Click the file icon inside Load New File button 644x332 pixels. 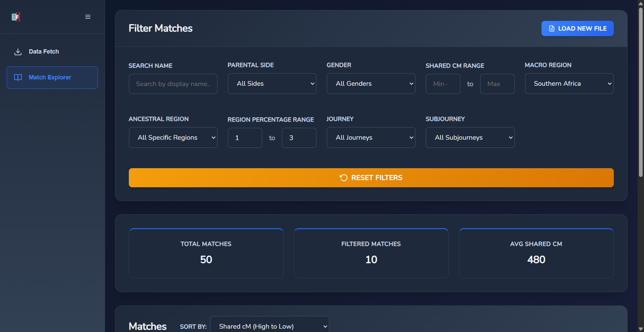click(551, 28)
